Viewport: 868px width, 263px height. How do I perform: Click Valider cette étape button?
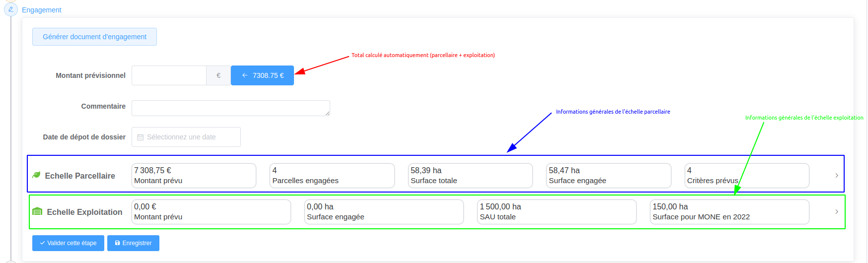click(68, 243)
